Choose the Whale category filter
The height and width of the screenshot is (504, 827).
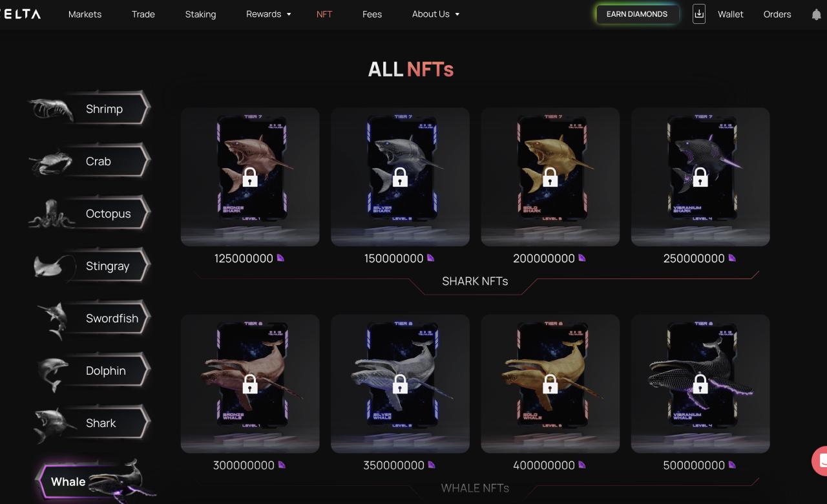[x=96, y=481]
